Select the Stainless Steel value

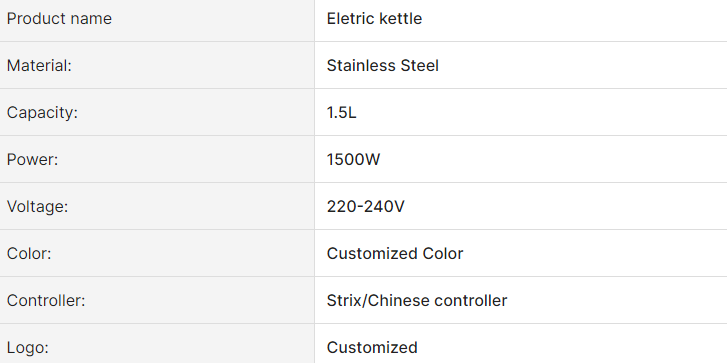pyautogui.click(x=383, y=65)
